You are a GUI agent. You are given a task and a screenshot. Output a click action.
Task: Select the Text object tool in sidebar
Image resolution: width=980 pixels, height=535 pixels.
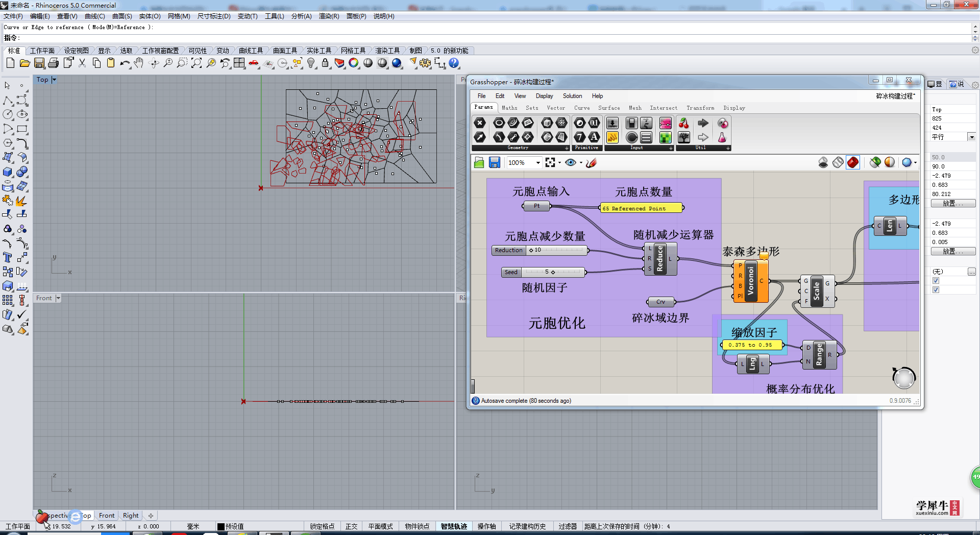tap(8, 257)
